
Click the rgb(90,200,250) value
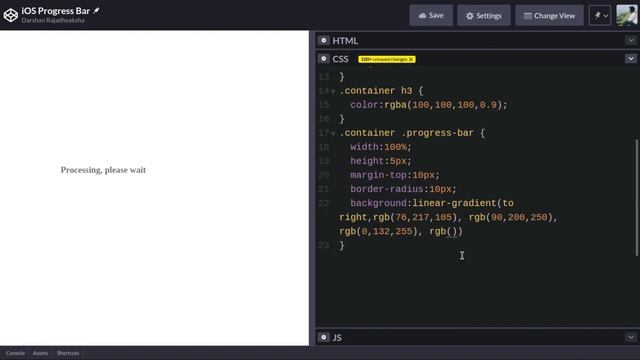coord(510,217)
